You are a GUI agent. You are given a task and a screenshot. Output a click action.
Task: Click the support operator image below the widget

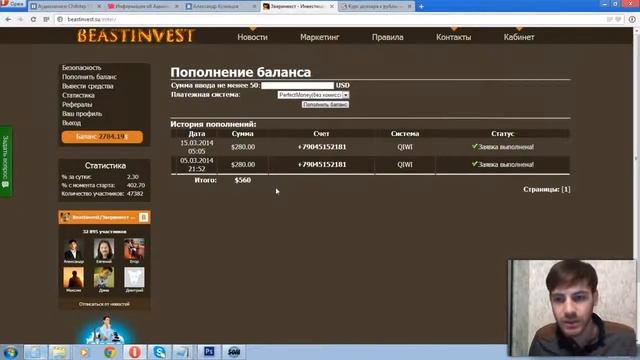tap(105, 331)
